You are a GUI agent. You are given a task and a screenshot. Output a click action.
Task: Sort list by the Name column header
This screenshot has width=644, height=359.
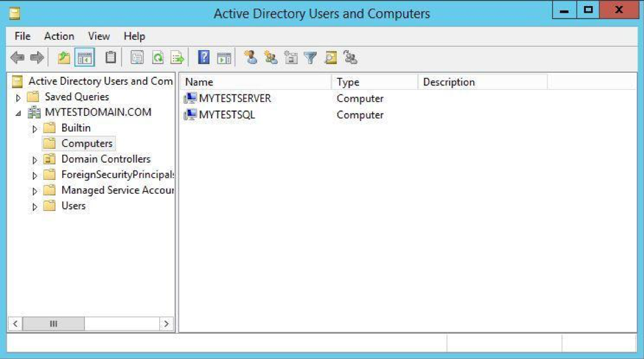click(255, 82)
